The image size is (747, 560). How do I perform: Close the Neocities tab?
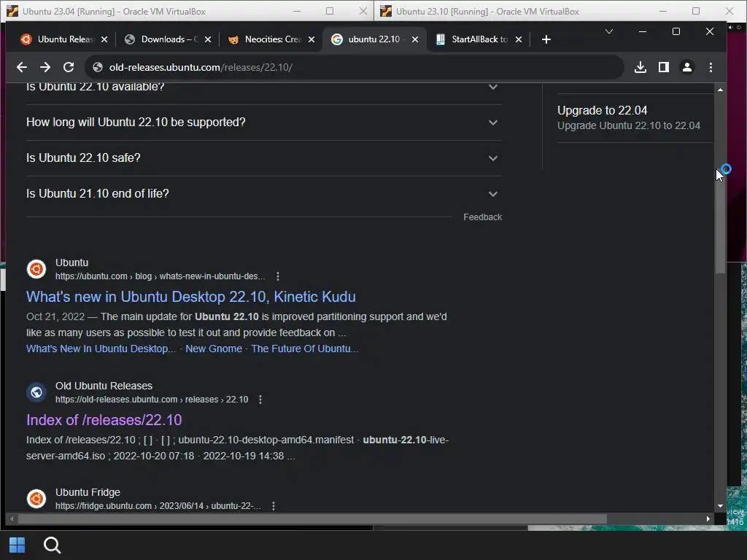311,39
